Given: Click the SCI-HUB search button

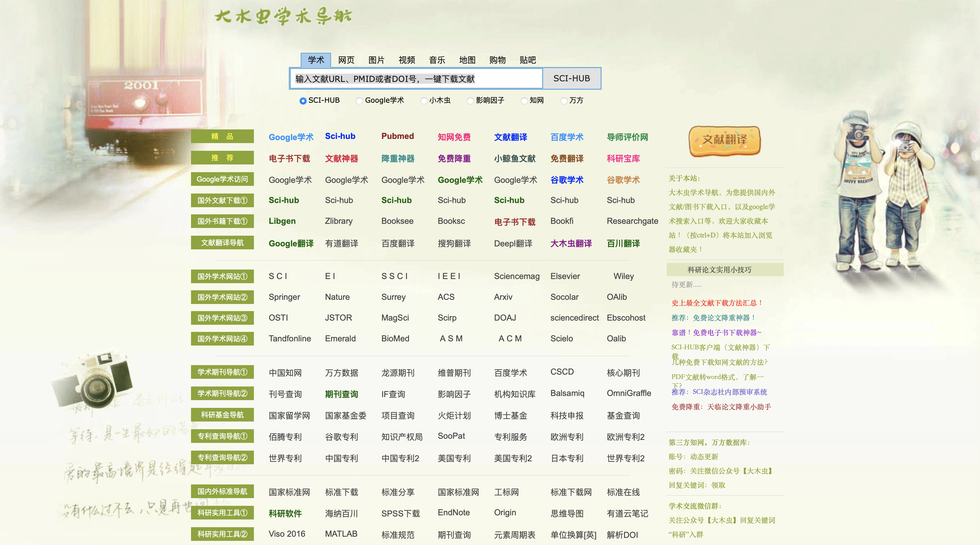Looking at the screenshot, I should (x=571, y=78).
